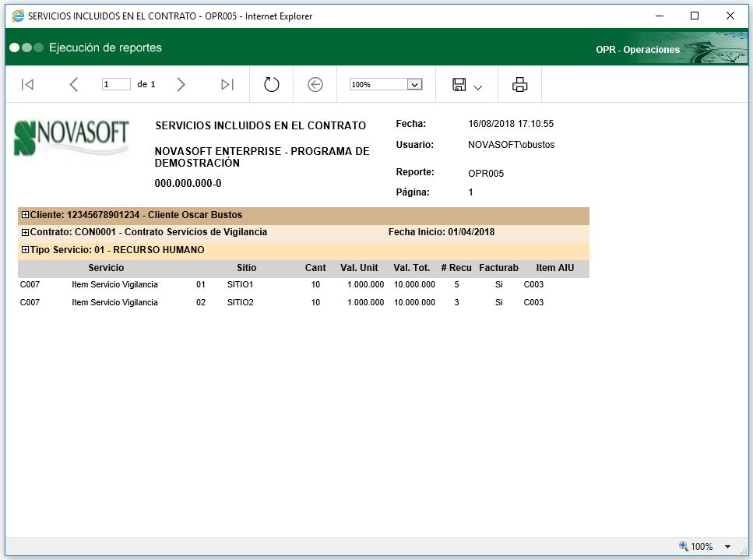Expand Tipo Servicio 01 RECURSO HUMANO
The height and width of the screenshot is (560, 753).
click(25, 250)
